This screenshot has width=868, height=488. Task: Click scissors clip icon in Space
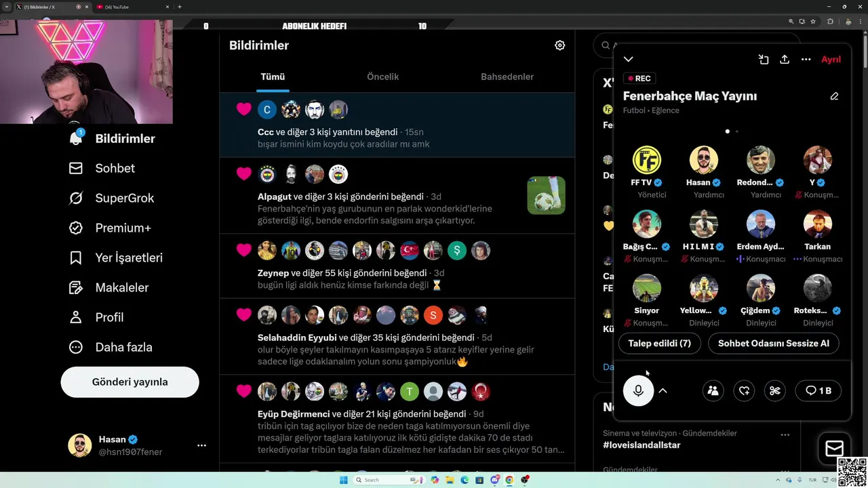(775, 390)
